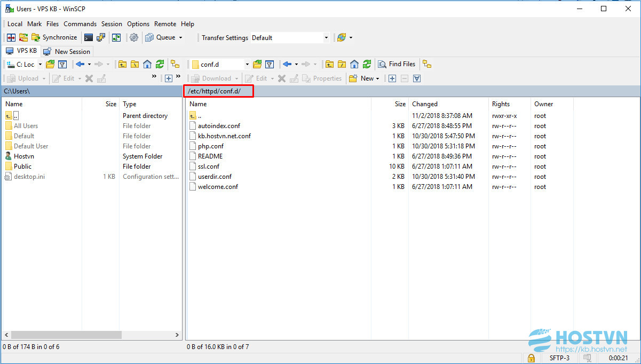
Task: Click the Find Files button
Action: point(397,64)
